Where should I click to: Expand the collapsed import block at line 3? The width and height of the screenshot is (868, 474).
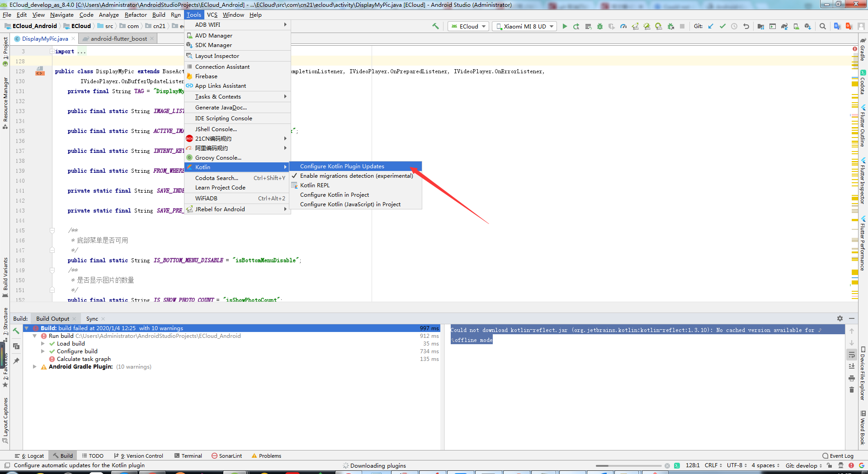(52, 52)
